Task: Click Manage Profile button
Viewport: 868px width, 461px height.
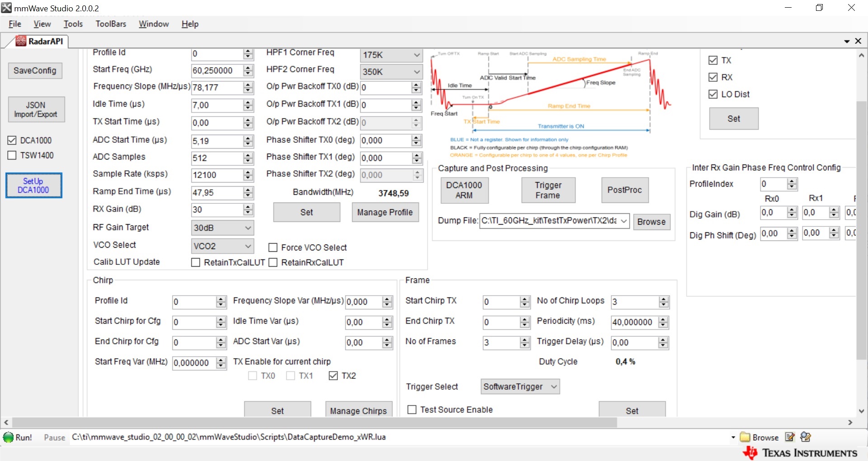Action: (x=385, y=212)
